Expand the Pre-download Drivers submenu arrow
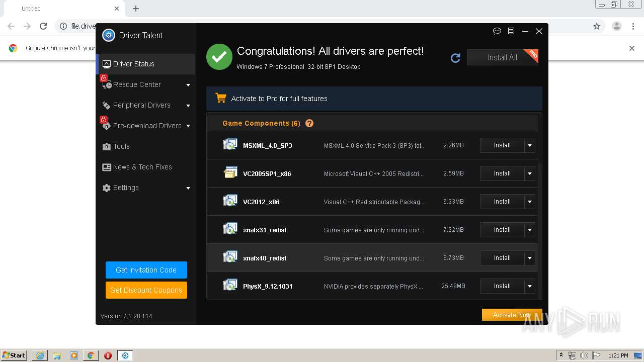Viewport: 644px width, 362px height. [188, 126]
